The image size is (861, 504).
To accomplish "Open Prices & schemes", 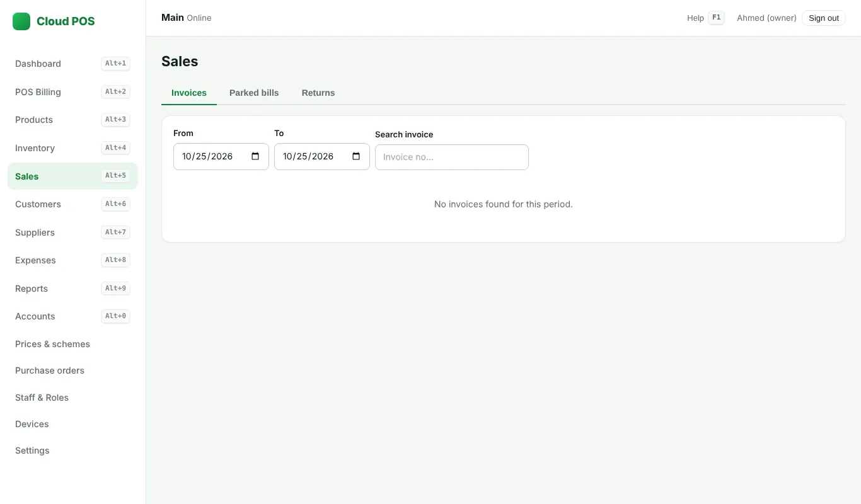I will pyautogui.click(x=72, y=344).
